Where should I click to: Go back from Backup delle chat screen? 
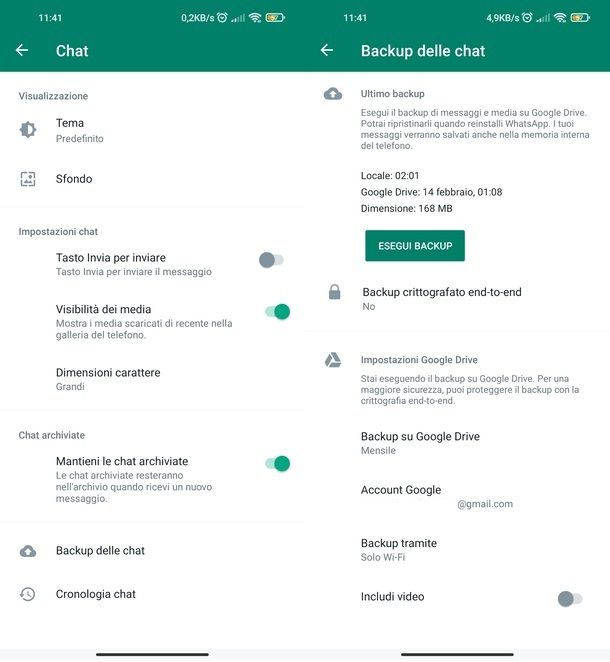pos(327,50)
